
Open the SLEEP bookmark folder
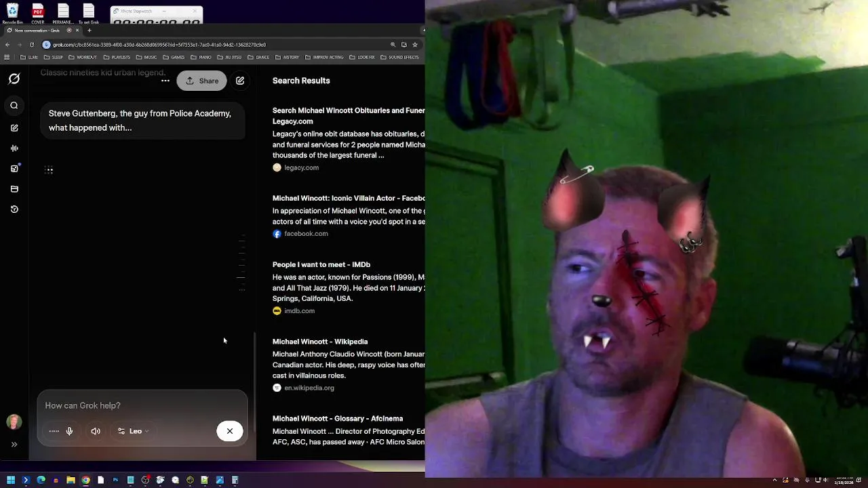pyautogui.click(x=54, y=58)
